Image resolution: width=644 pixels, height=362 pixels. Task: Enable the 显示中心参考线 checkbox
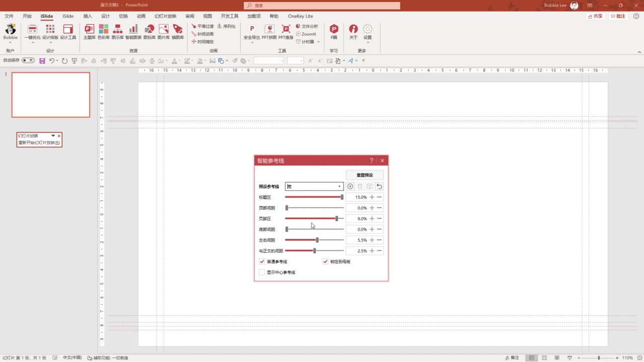(x=262, y=272)
